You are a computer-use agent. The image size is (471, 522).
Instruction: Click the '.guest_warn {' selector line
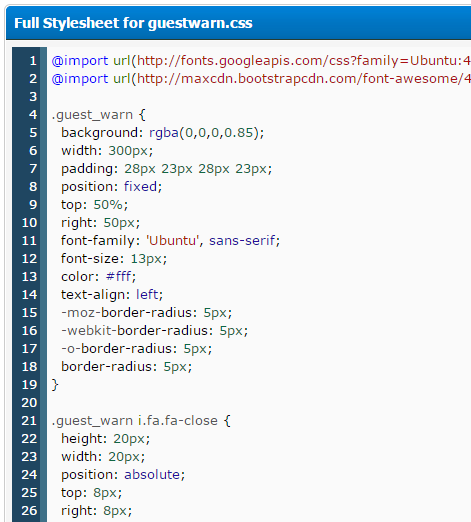tap(99, 115)
